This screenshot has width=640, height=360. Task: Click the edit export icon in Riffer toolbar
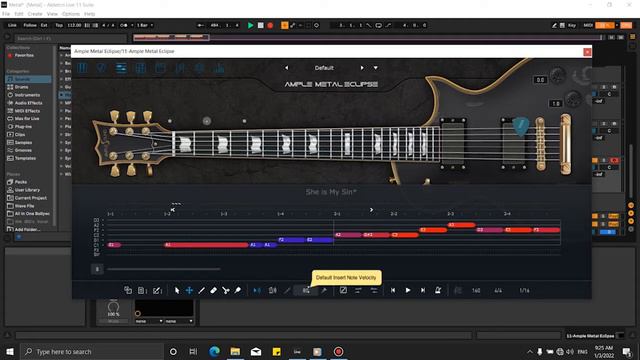pos(157,290)
